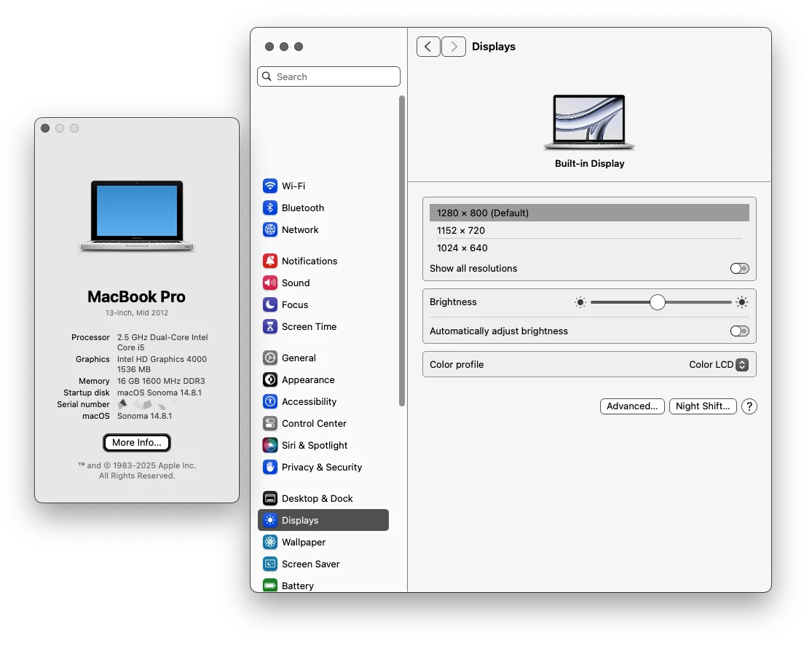812x646 pixels.
Task: Click More Info... in About window
Action: point(137,442)
